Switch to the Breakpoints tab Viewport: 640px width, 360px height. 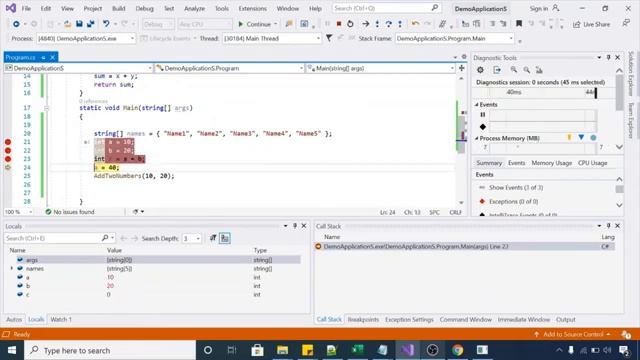pos(363,320)
